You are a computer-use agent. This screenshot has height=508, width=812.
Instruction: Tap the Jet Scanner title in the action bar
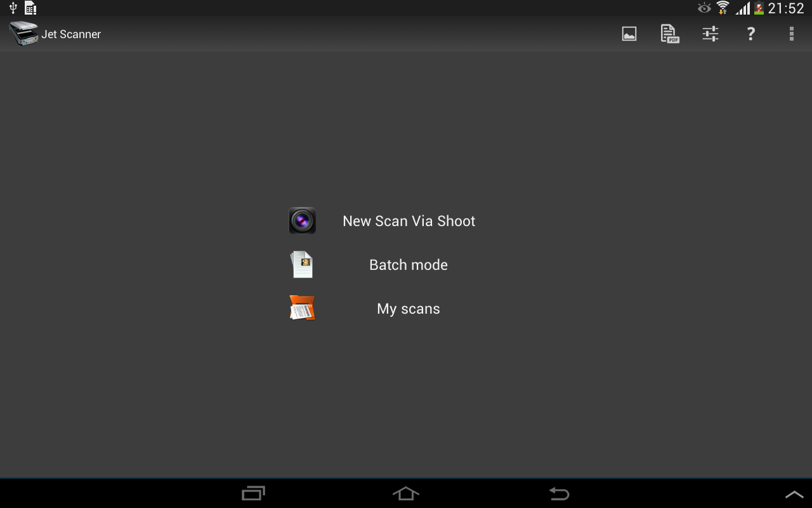(x=71, y=34)
